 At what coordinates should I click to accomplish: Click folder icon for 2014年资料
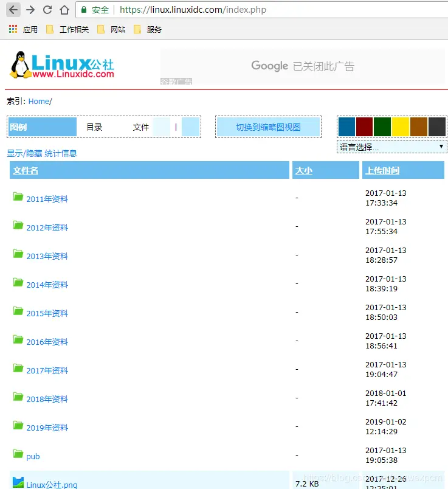pos(18,282)
